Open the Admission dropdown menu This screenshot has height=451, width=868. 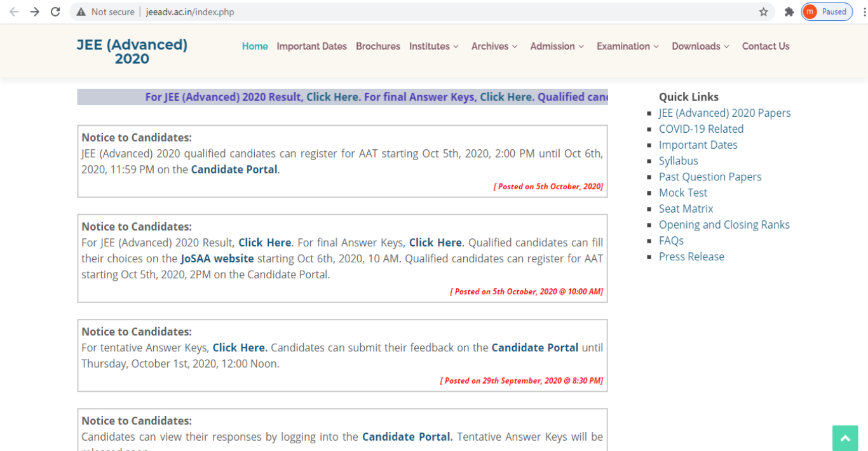click(x=557, y=46)
